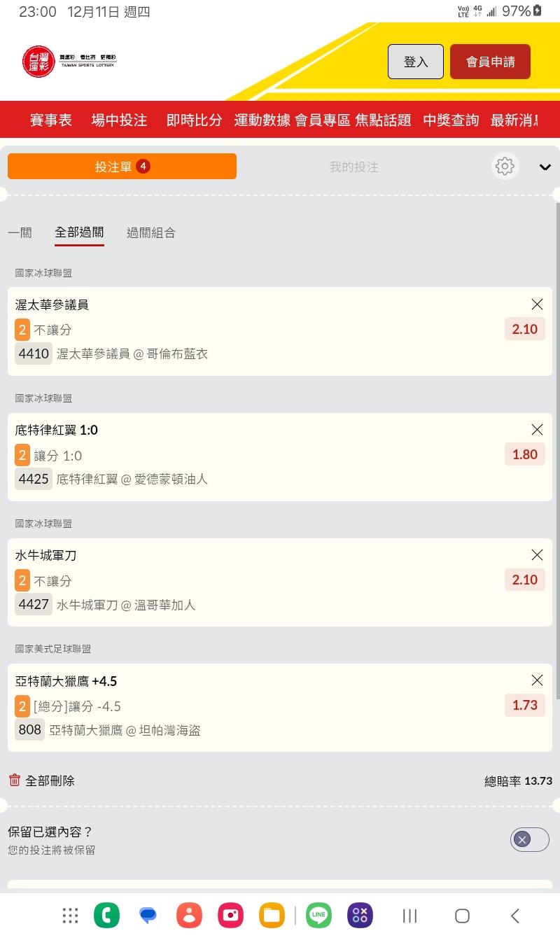Open the Android app drawer grid icon
Screen dimensions: 560x938
(70, 915)
